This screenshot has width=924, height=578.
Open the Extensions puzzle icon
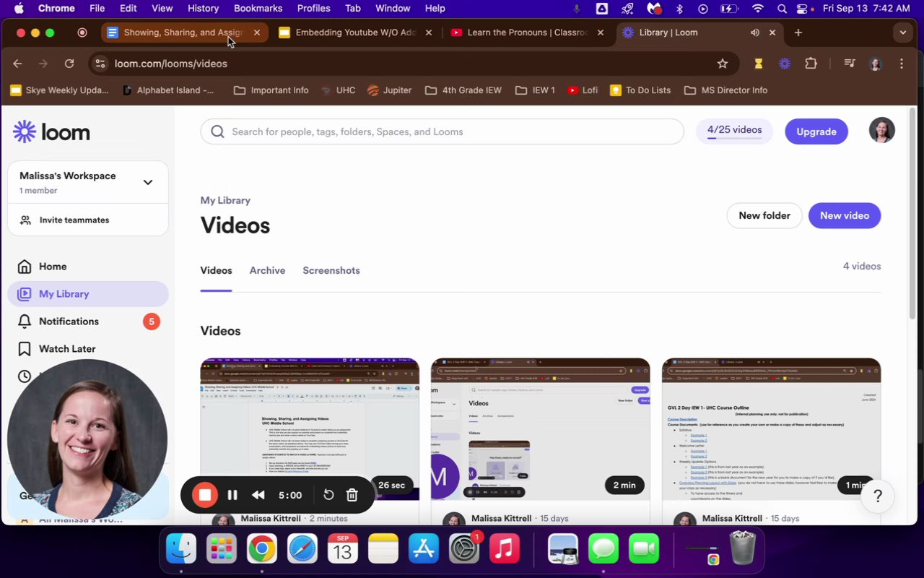[x=811, y=64]
